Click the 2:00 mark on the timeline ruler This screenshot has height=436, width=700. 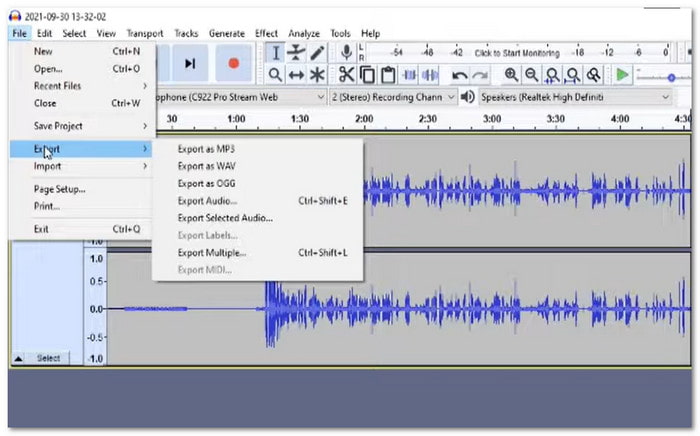[364, 119]
